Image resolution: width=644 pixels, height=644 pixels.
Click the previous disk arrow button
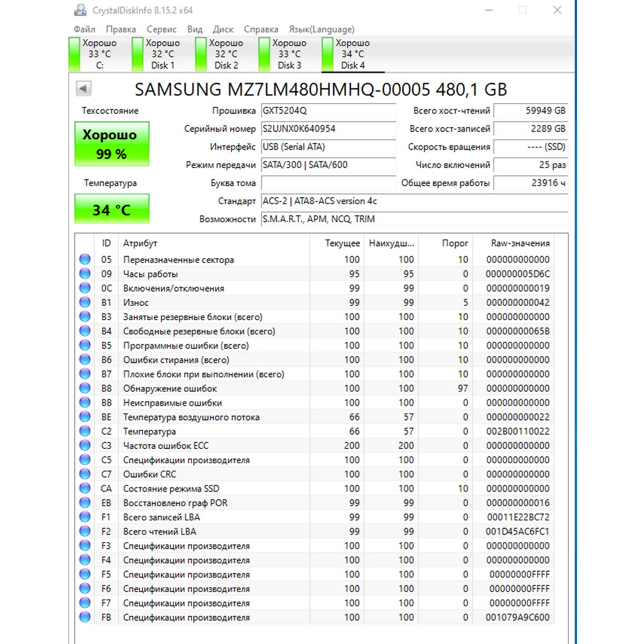[83, 88]
